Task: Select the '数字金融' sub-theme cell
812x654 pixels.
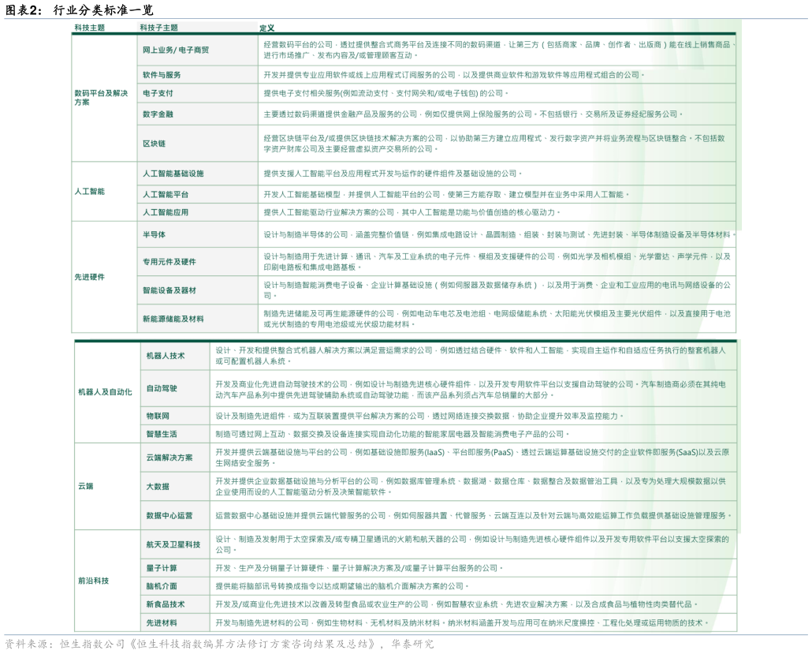Action: (197, 114)
